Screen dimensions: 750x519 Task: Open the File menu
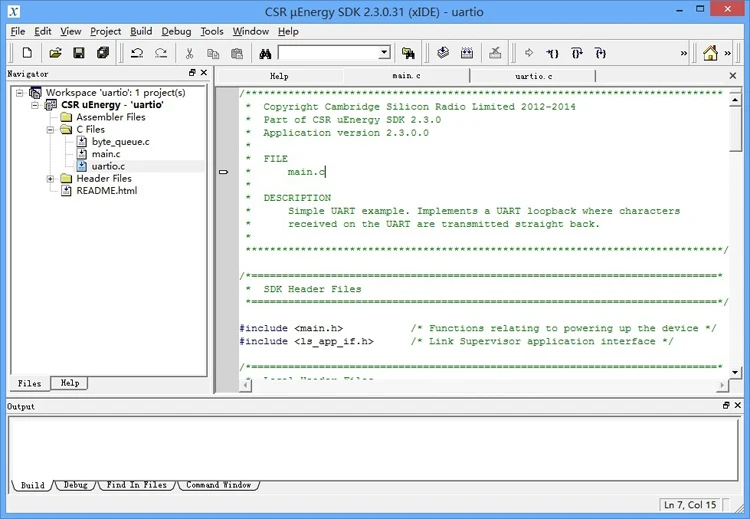18,32
